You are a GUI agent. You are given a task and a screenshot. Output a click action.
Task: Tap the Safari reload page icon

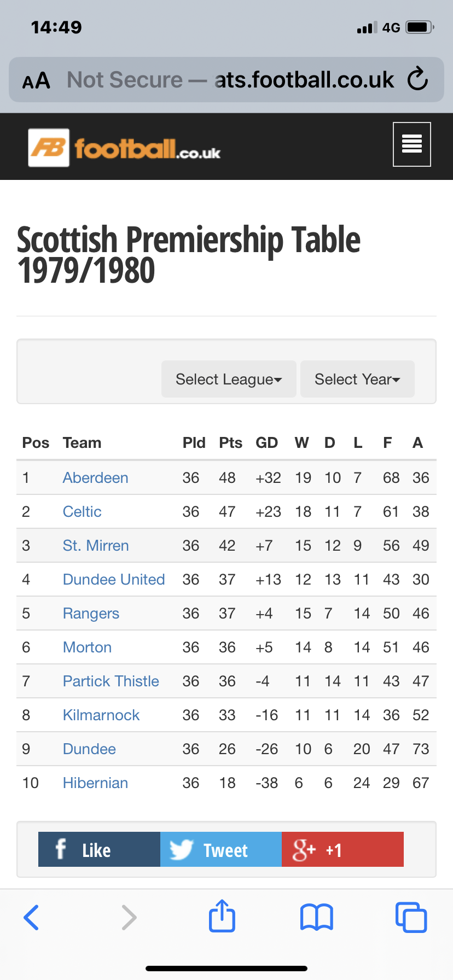(418, 79)
